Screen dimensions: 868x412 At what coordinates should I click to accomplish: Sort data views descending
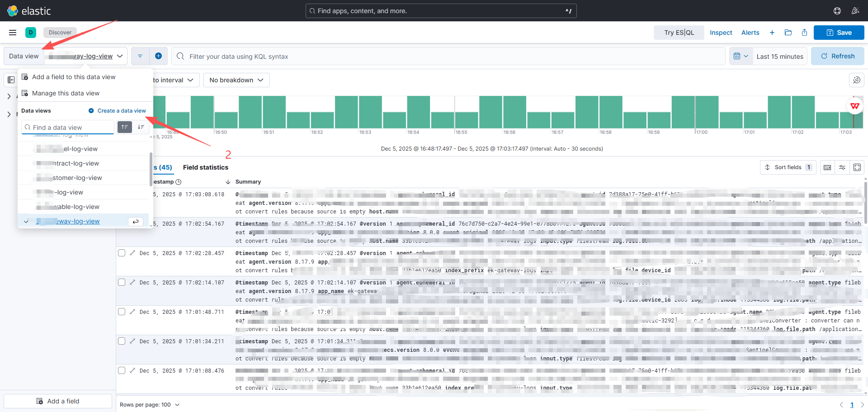pyautogui.click(x=141, y=127)
